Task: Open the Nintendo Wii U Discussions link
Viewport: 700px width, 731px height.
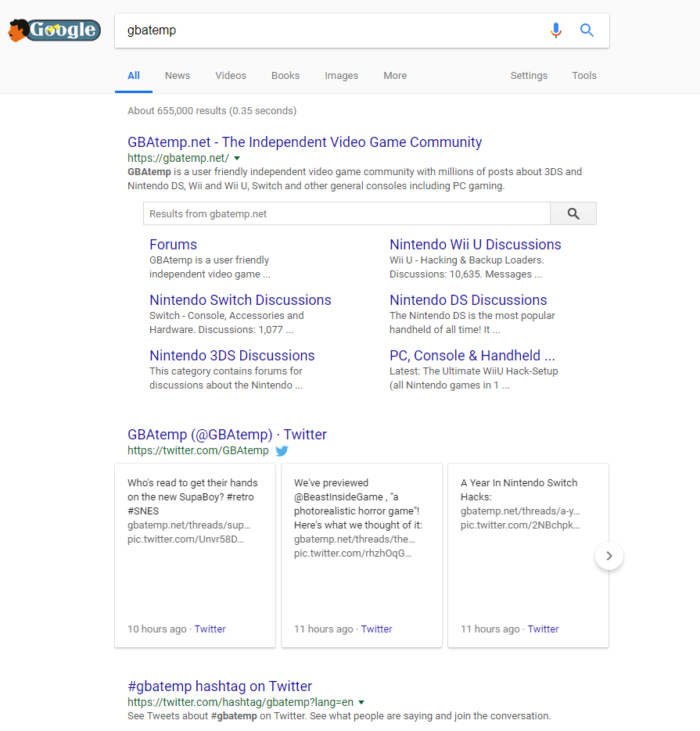Action: (x=476, y=244)
